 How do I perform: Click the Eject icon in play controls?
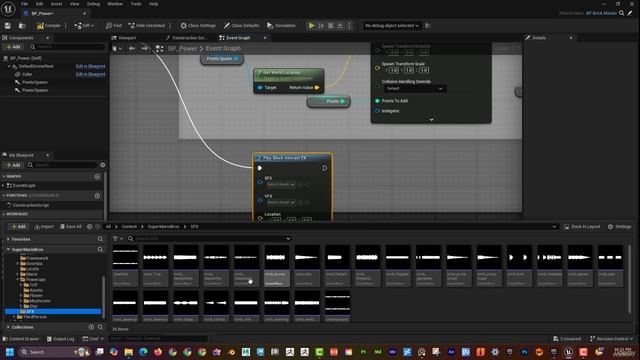pos(340,26)
